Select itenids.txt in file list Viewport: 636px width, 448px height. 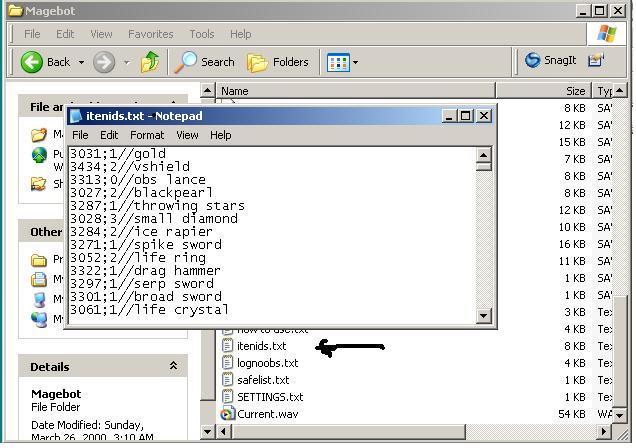pyautogui.click(x=262, y=346)
